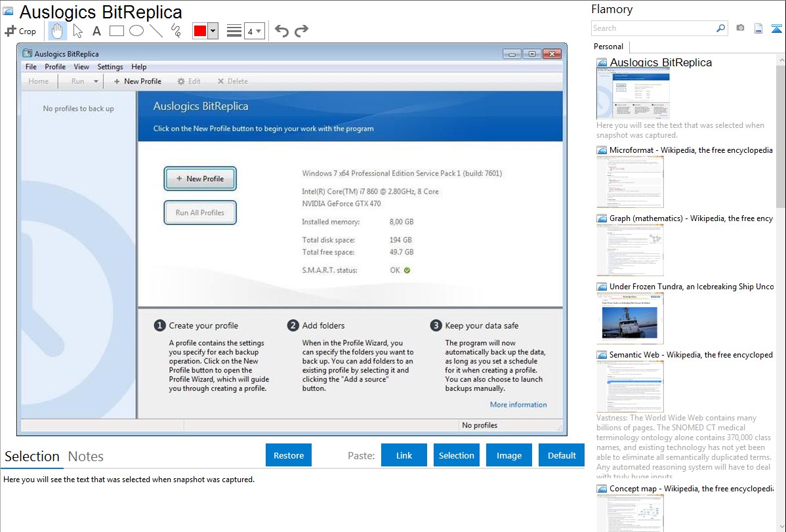
Task: Open the Profile menu in BitReplica
Action: tap(55, 67)
